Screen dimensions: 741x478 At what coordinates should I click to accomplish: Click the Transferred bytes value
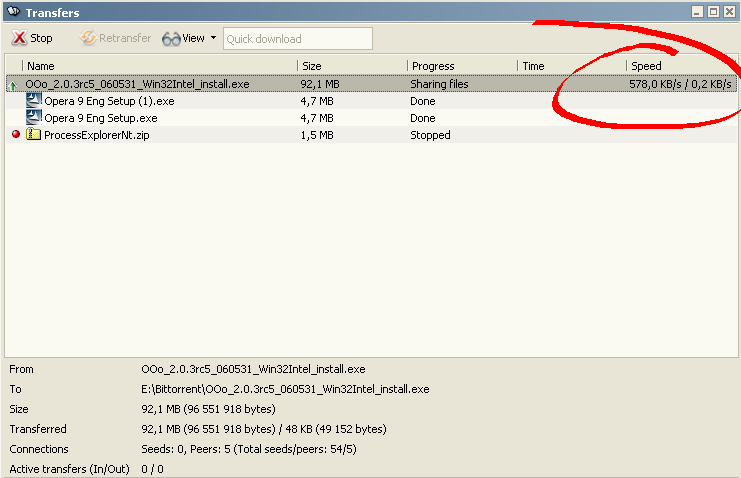pyautogui.click(x=264, y=429)
